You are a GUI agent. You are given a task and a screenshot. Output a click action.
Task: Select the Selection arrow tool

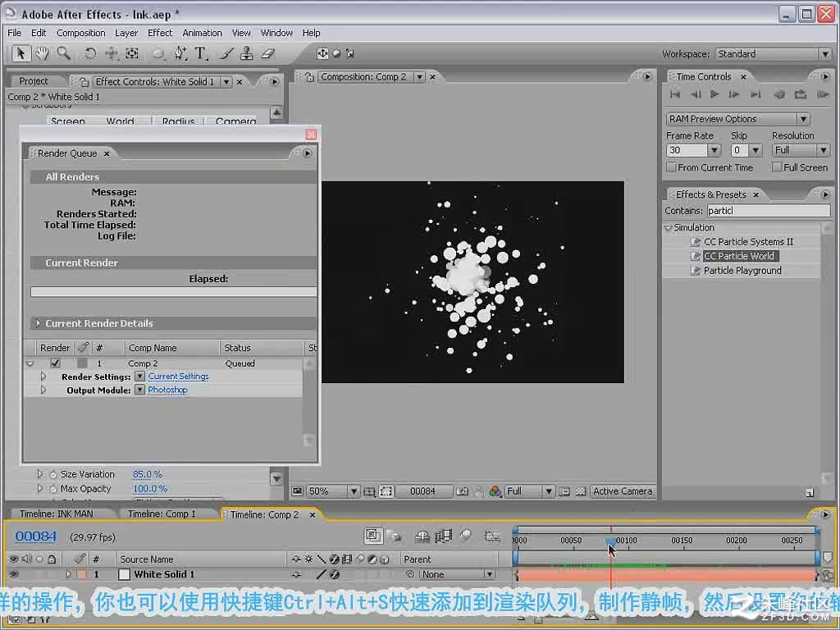coord(21,53)
